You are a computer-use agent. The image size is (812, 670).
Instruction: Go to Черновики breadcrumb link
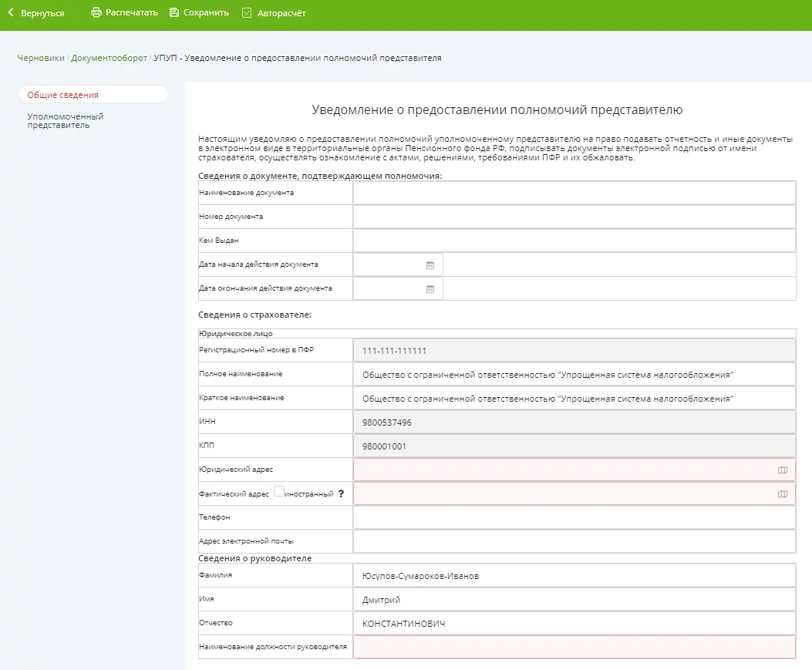coord(40,58)
